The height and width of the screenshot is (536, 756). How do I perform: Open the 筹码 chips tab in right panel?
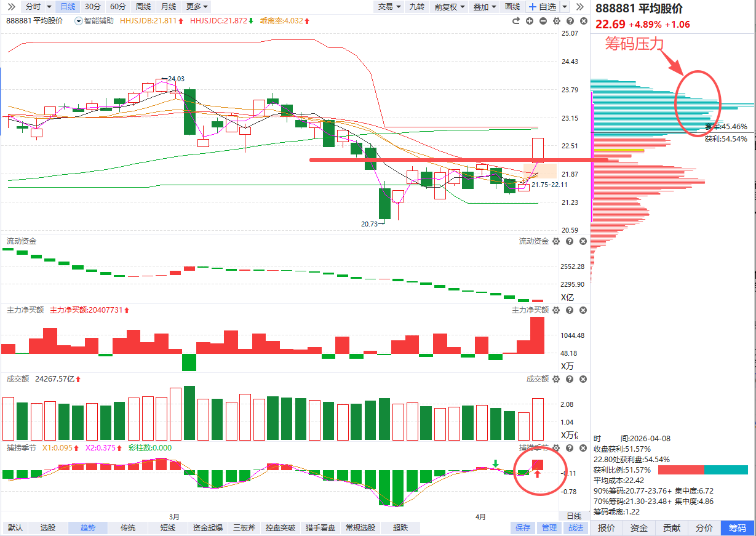(x=738, y=528)
